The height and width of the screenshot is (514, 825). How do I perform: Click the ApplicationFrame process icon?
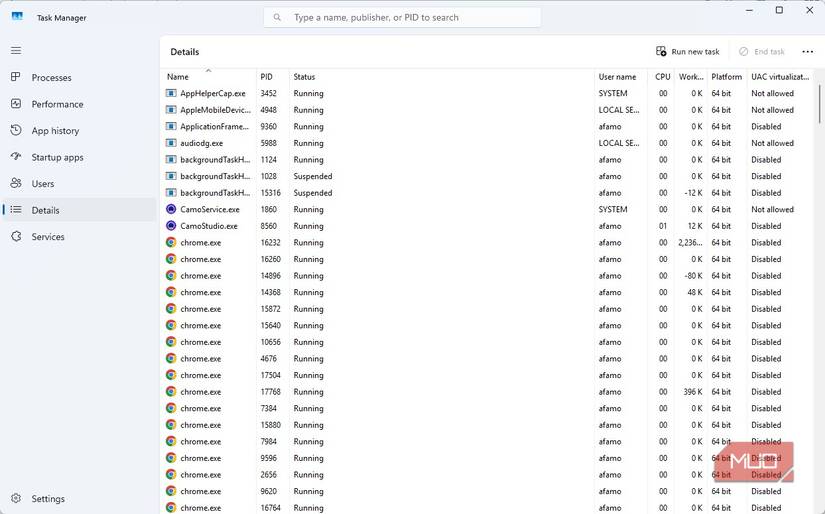171,126
